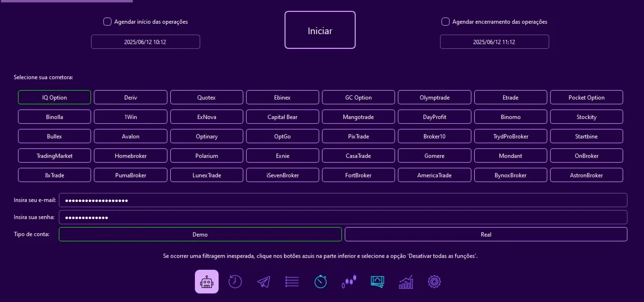Select Binolla broker
644x302 pixels.
point(55,117)
